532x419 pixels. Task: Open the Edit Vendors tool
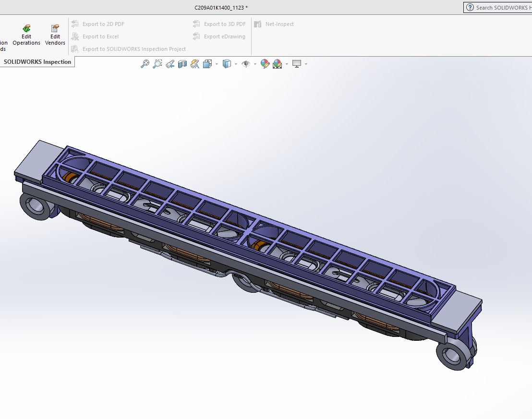pyautogui.click(x=55, y=35)
